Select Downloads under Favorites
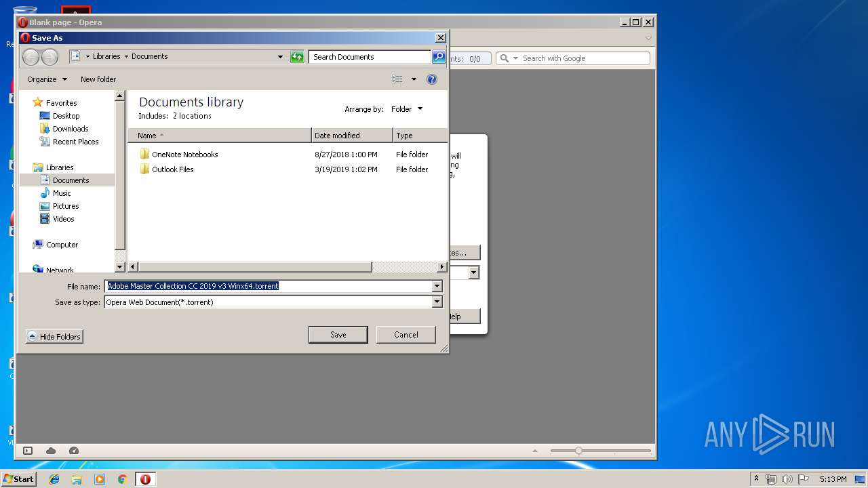 pyautogui.click(x=71, y=129)
